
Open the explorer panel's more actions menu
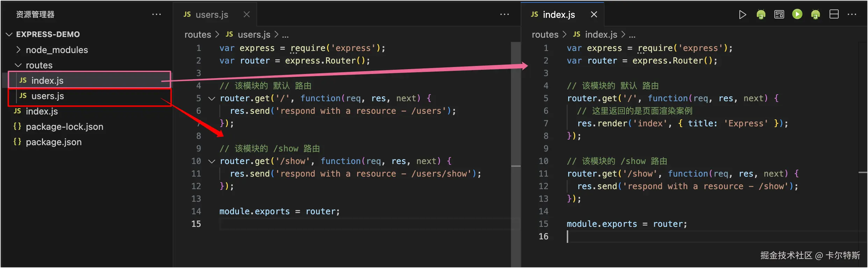point(157,15)
